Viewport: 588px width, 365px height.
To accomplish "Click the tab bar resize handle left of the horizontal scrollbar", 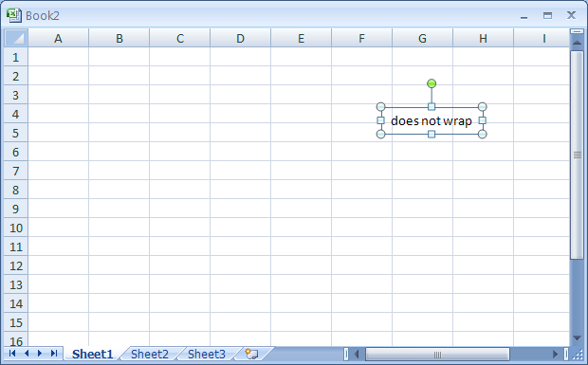I will tap(346, 354).
